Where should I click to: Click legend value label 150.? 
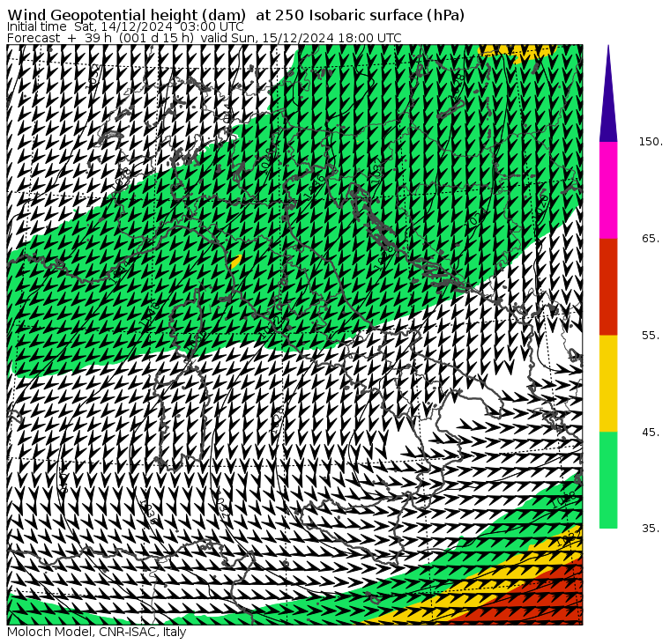point(651,142)
